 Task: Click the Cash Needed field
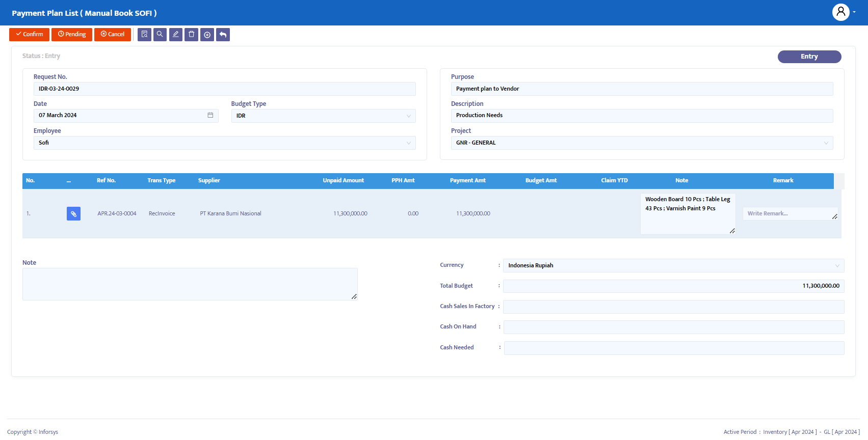[674, 348]
